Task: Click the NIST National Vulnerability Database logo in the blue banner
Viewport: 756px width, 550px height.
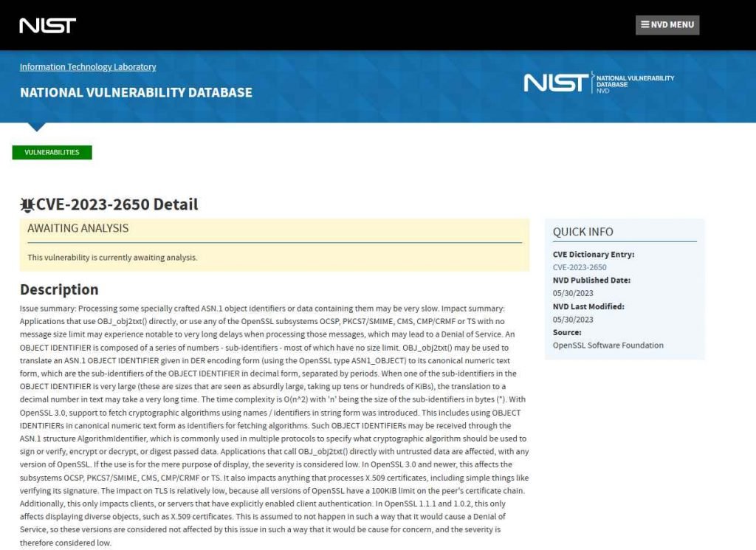Action: pos(599,83)
